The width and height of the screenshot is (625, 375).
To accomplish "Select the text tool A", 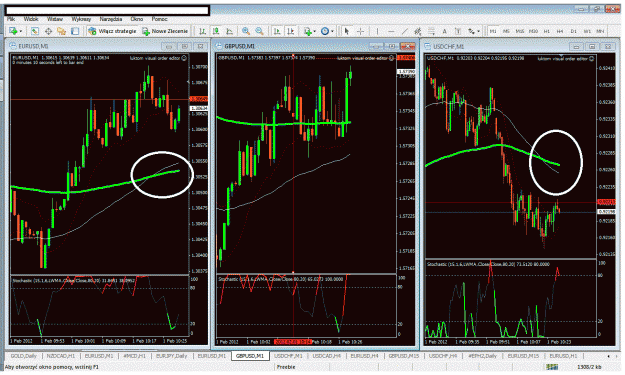I will (444, 31).
